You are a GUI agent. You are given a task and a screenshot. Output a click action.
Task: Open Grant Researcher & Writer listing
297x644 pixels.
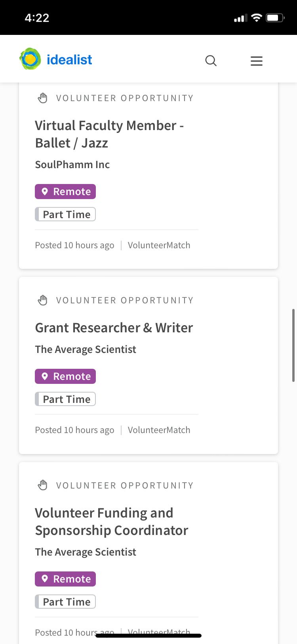tap(114, 328)
